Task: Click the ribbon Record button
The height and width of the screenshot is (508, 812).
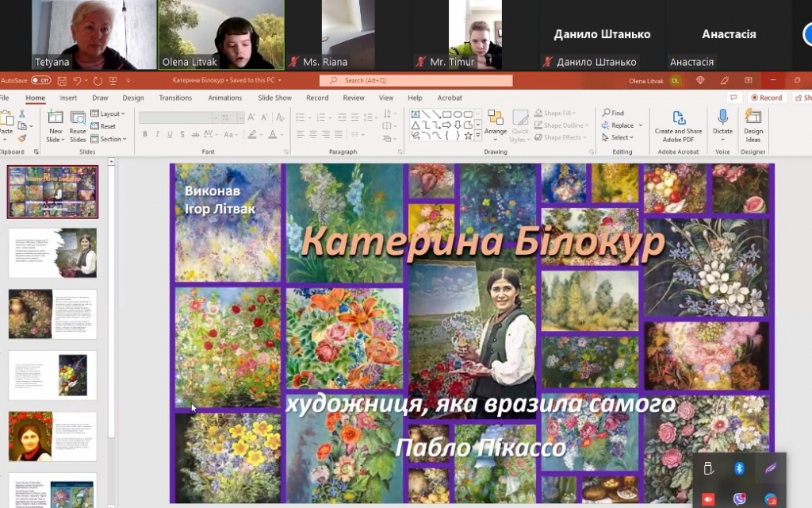Action: click(767, 98)
